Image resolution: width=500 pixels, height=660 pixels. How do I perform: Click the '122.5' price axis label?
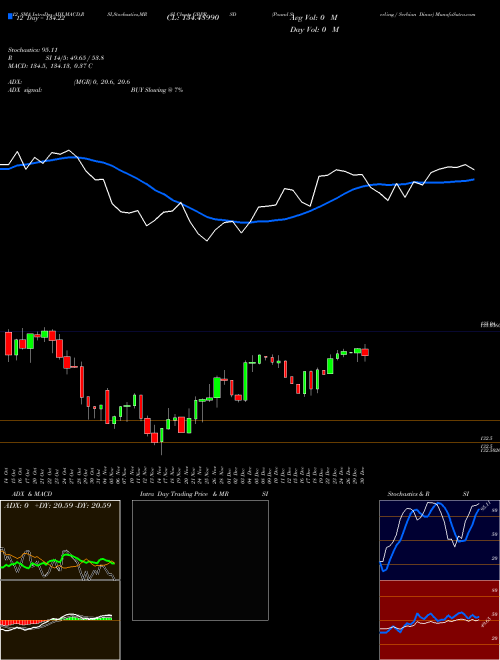click(487, 438)
